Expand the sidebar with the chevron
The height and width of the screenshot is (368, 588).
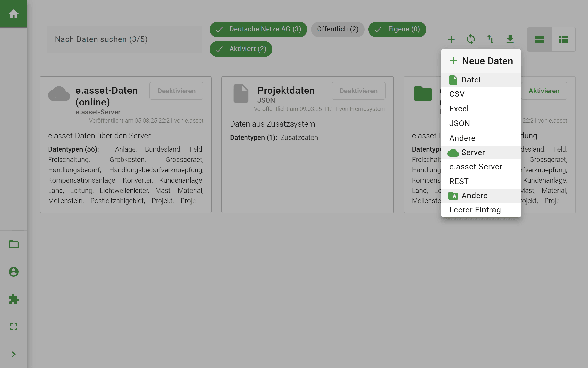(14, 354)
